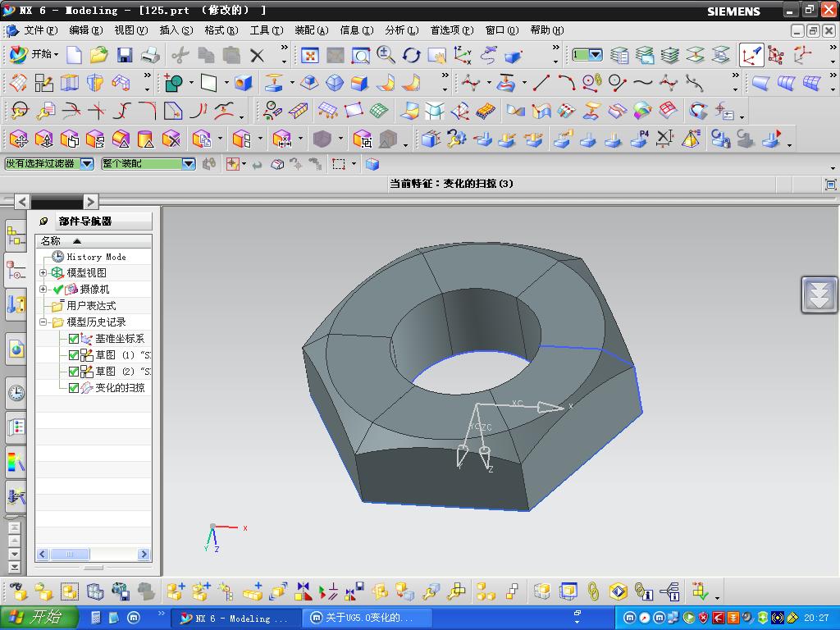Click the system tray clock 20:27
Image resolution: width=840 pixels, height=630 pixels.
click(x=816, y=619)
